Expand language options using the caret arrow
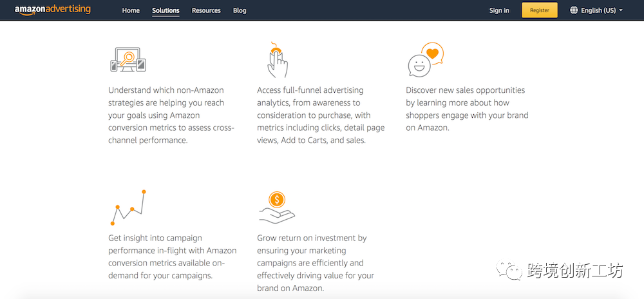Screen dimensions: 644x299 pyautogui.click(x=621, y=10)
